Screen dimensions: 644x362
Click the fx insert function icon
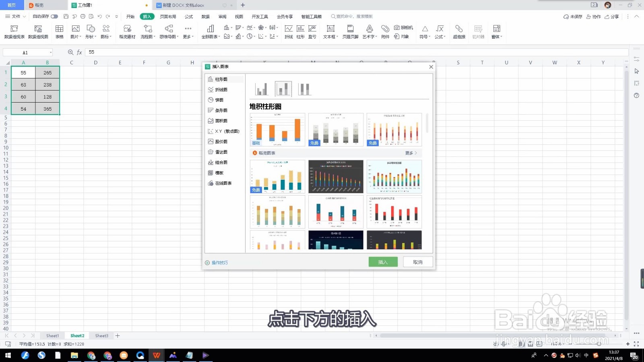[x=79, y=52]
